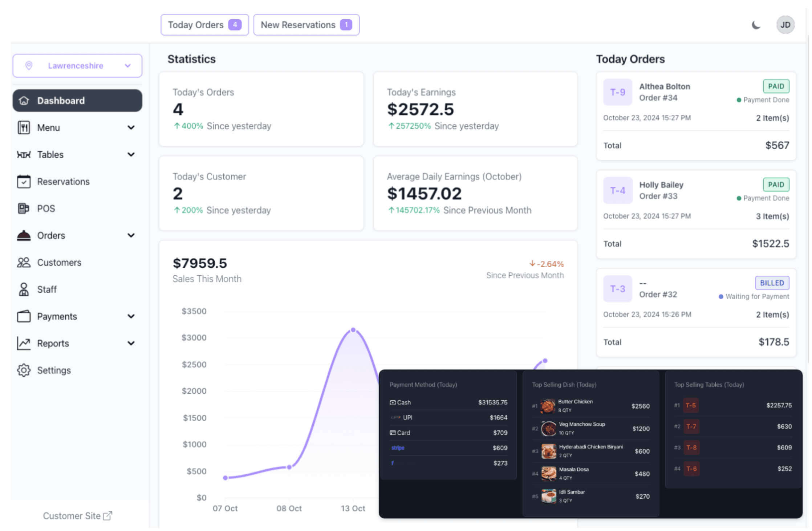Click the external-link icon next to Customer Site

click(x=108, y=515)
